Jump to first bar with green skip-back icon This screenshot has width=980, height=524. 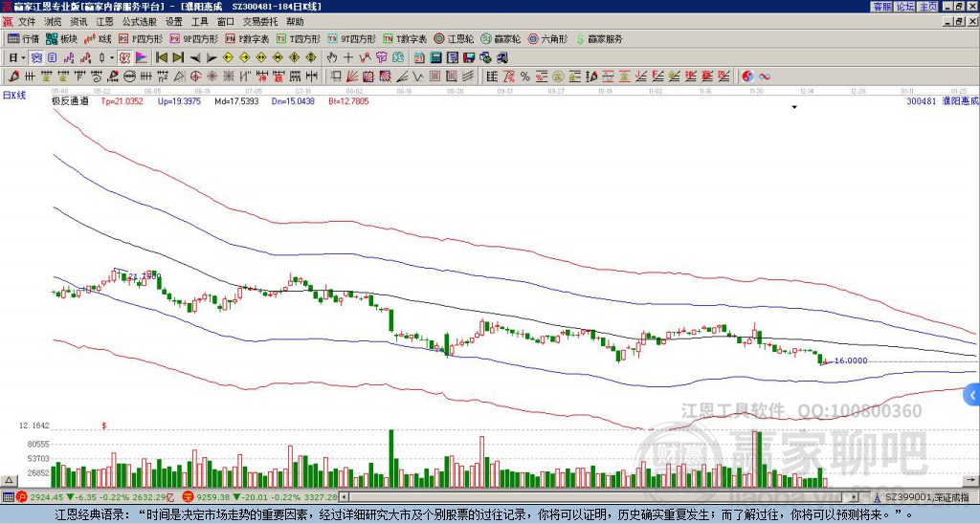coord(161,58)
